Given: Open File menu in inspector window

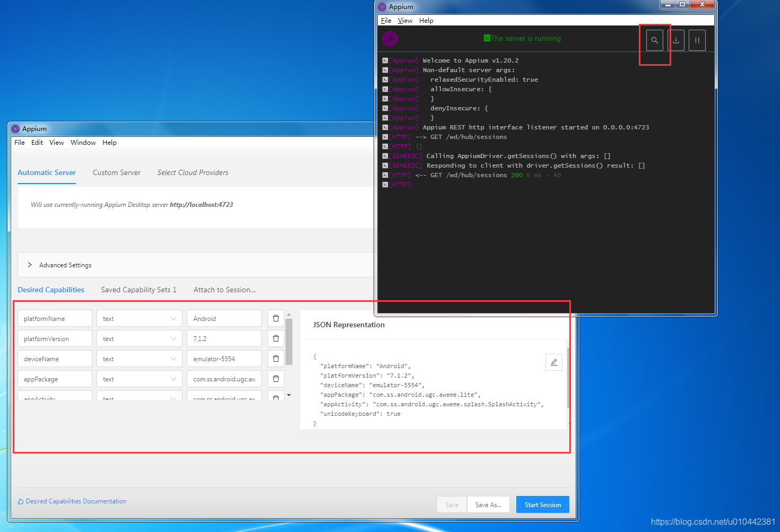Looking at the screenshot, I should click(20, 143).
